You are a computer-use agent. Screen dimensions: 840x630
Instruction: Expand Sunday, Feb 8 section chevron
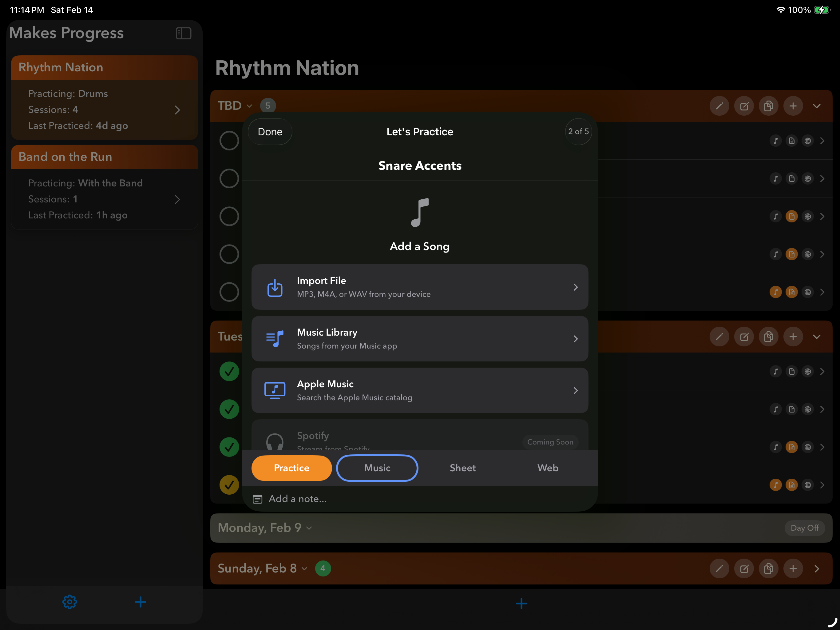[817, 568]
